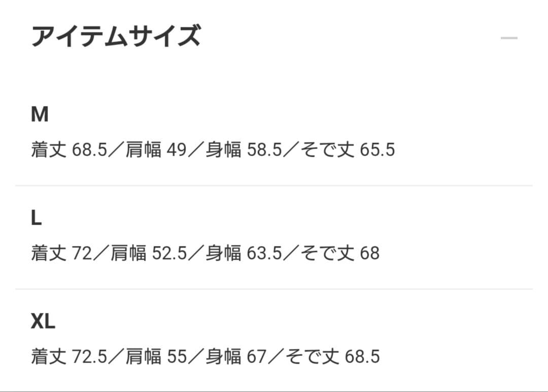Image resolution: width=548 pixels, height=392 pixels.
Task: Collapse the アイテムサイズ section with minus icon
Action: (509, 38)
